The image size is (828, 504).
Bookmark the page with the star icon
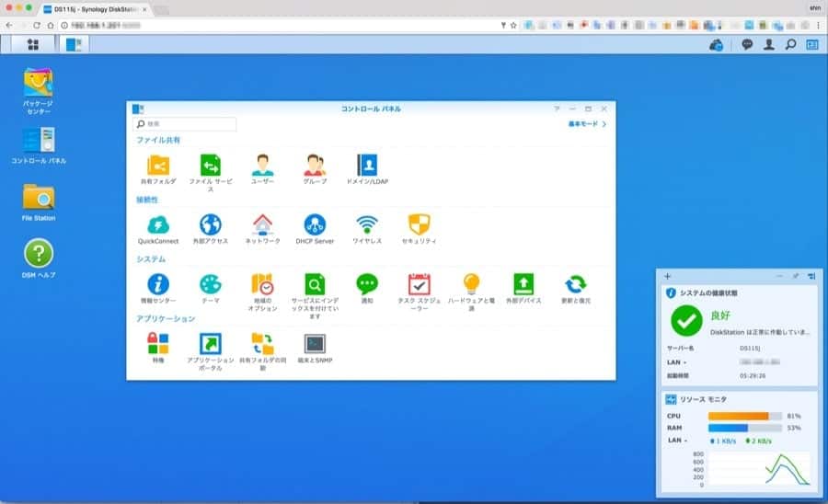[513, 25]
